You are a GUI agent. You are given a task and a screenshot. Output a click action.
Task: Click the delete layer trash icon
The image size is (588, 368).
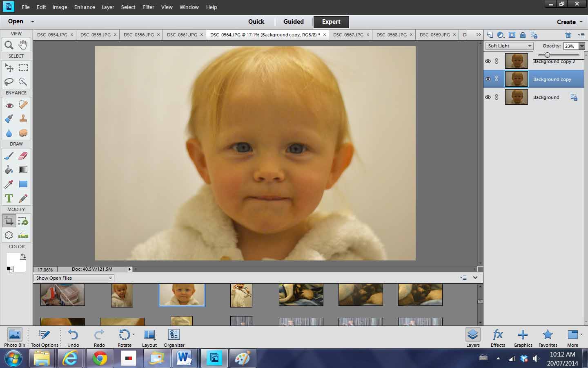click(x=569, y=35)
